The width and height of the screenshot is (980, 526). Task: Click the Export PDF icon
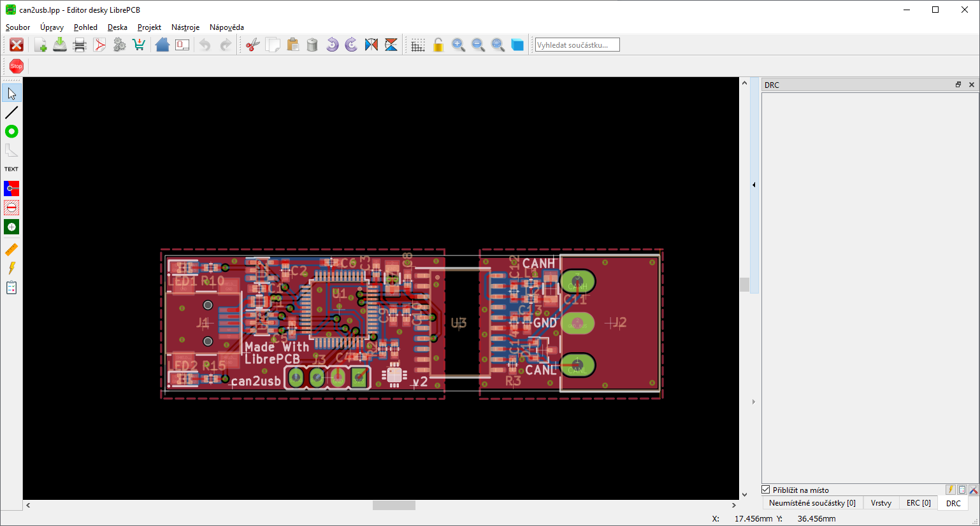pos(99,45)
